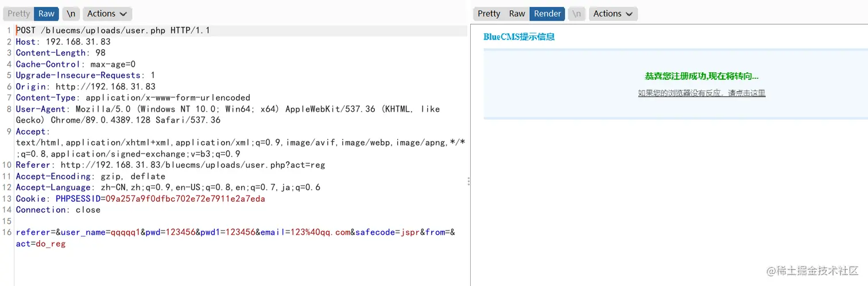Click the BlueCMS提示信息 heading

coord(519,37)
